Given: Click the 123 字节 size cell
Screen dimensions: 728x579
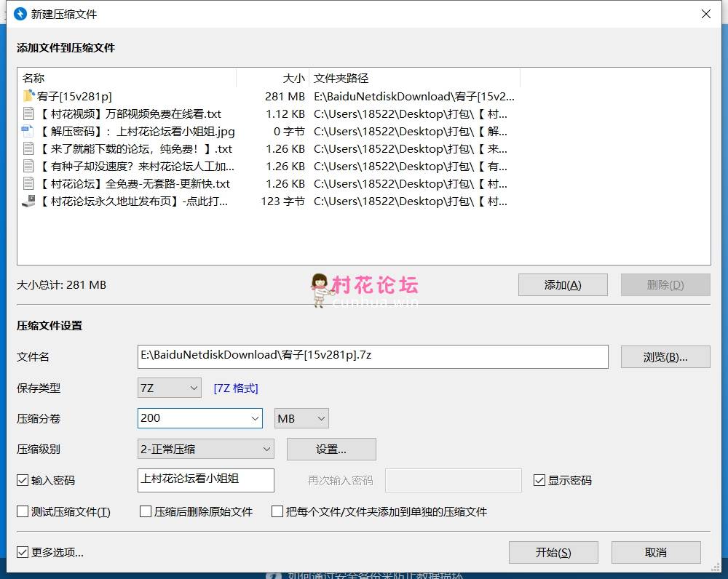Looking at the screenshot, I should pyautogui.click(x=282, y=201).
